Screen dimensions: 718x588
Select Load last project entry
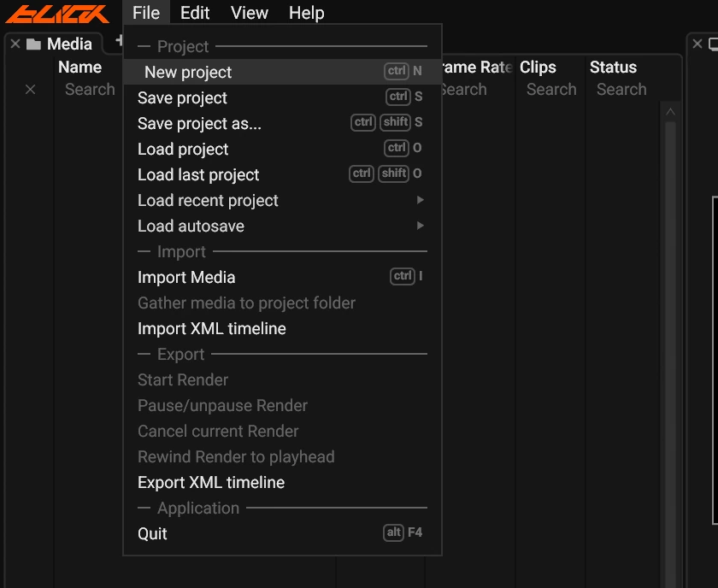coord(283,174)
